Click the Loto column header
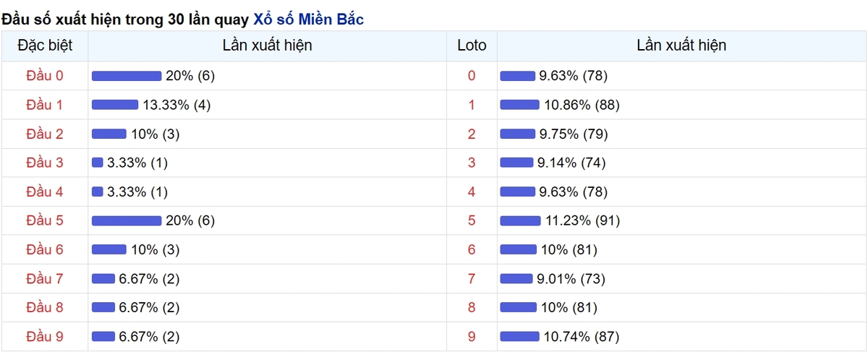The height and width of the screenshot is (352, 868). pyautogui.click(x=472, y=46)
